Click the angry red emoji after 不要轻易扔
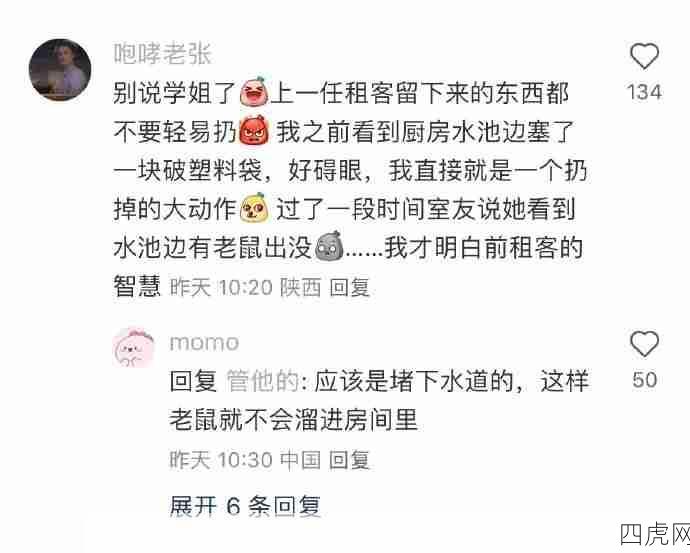 click(254, 130)
